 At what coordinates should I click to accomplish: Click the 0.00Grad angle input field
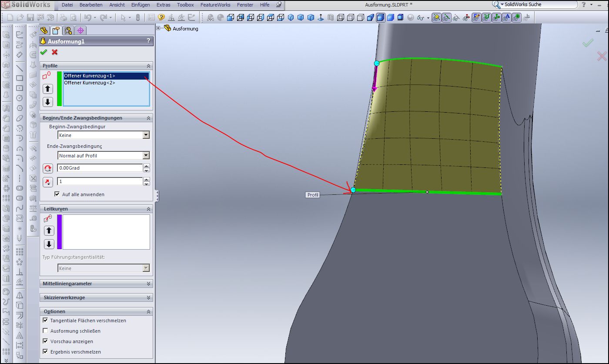pos(100,168)
